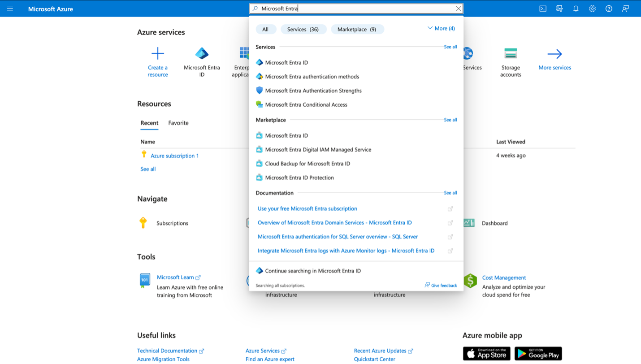The image size is (641, 364).
Task: Click the Download on the App Store badge
Action: pyautogui.click(x=486, y=354)
